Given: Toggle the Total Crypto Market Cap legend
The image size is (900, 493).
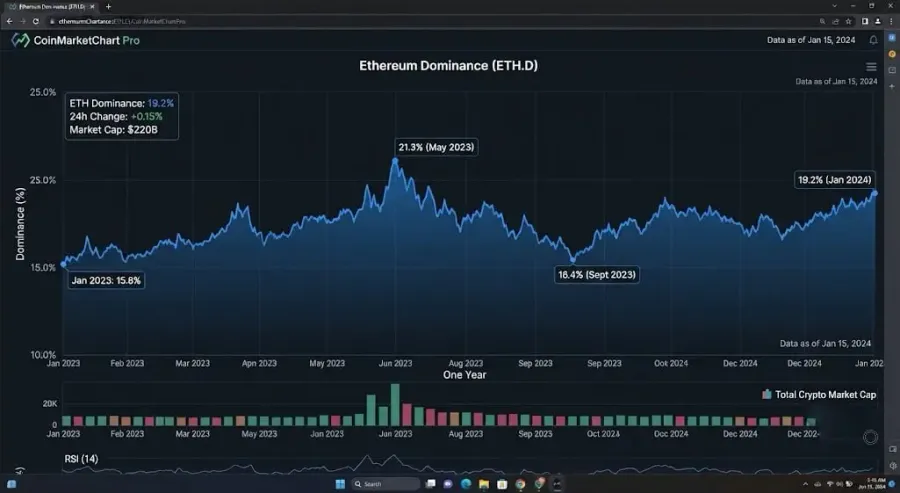Looking at the screenshot, I should point(818,394).
